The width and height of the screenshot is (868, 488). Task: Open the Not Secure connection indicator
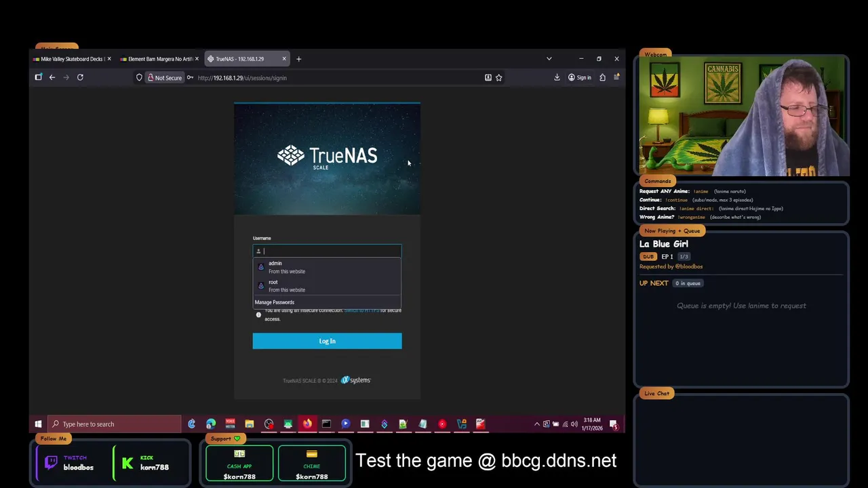(165, 77)
